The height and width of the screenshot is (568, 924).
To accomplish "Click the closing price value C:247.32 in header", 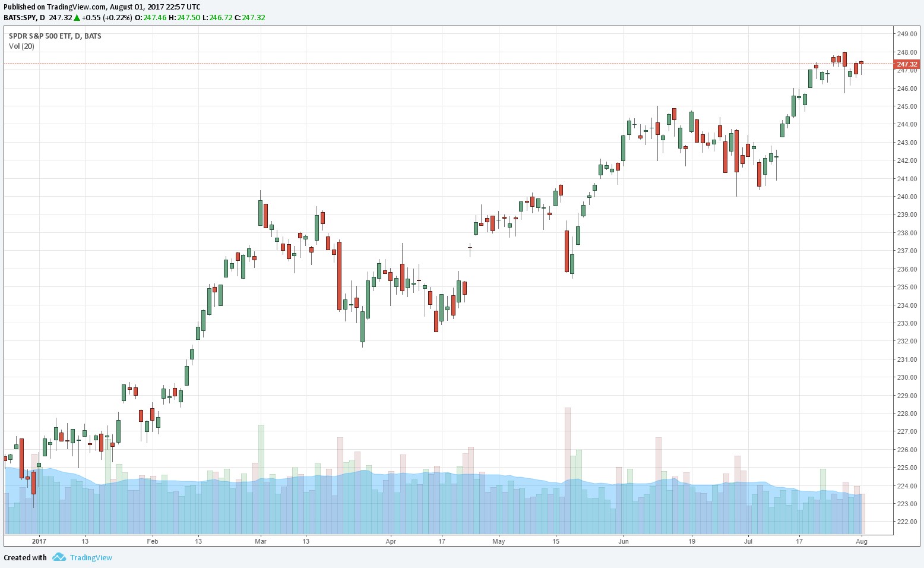I will pyautogui.click(x=249, y=18).
